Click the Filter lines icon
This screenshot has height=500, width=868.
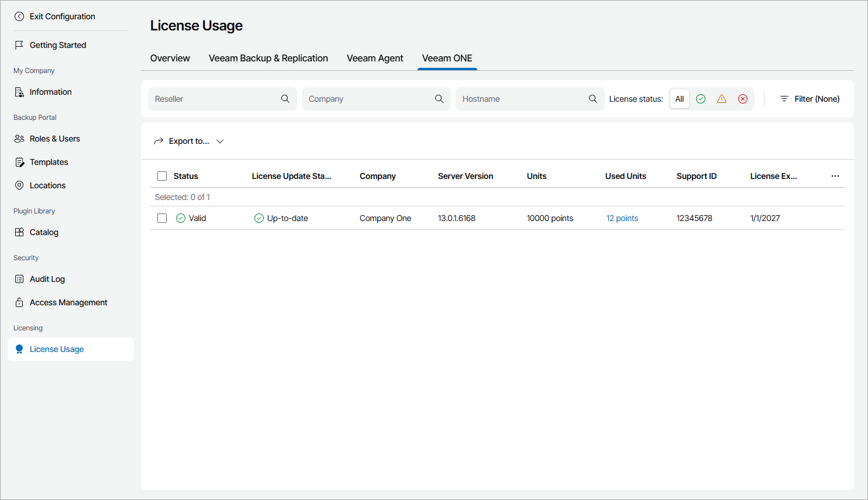[784, 99]
